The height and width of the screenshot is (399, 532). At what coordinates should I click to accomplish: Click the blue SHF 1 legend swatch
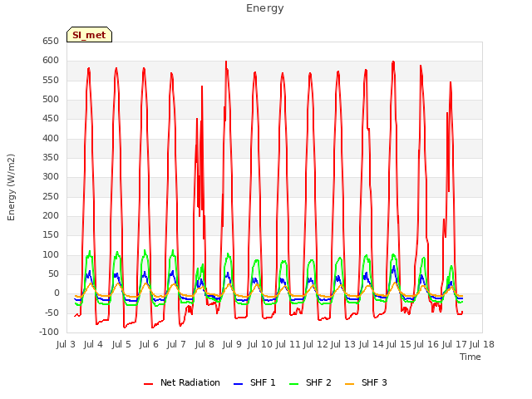(x=239, y=384)
